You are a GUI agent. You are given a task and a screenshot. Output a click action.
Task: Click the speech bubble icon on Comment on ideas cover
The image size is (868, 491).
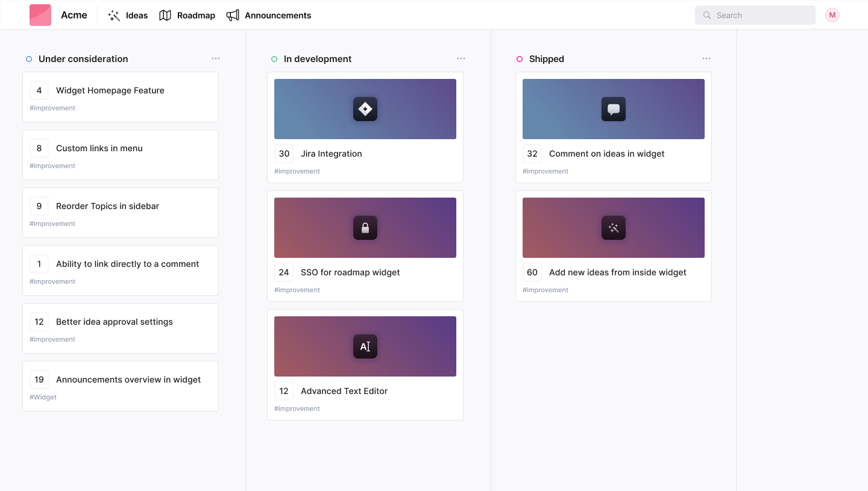[x=613, y=109]
